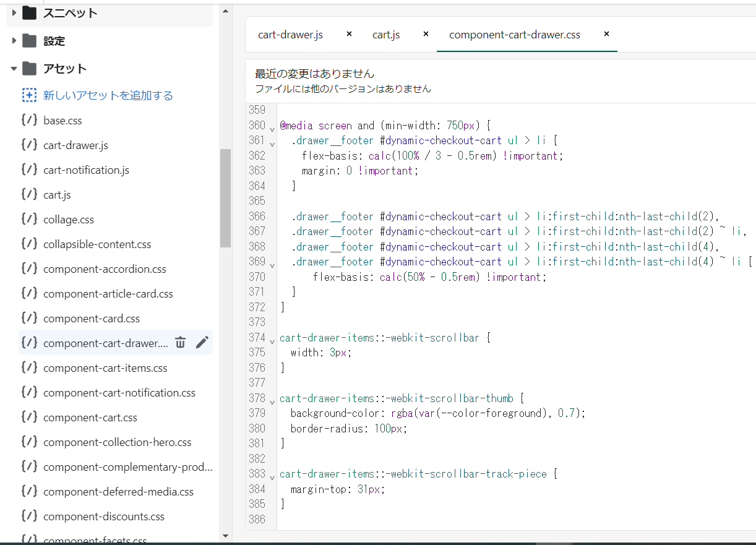Select the component-cart-drawer.css tab
Viewport: 756px width, 545px height.
click(515, 35)
